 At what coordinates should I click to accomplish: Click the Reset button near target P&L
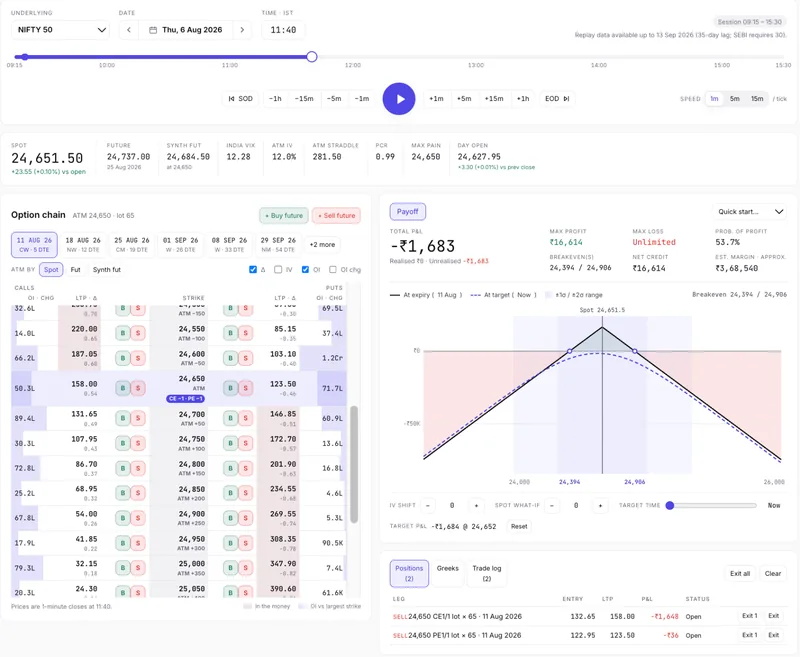pyautogui.click(x=519, y=526)
